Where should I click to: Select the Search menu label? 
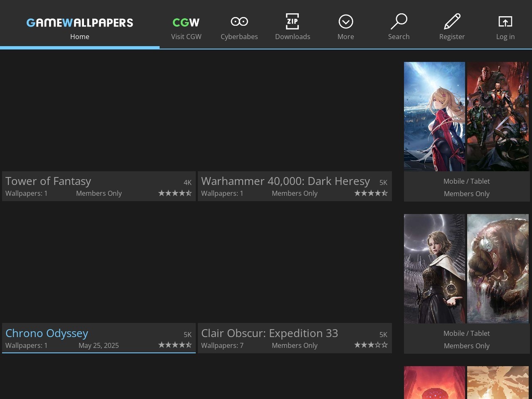(399, 37)
